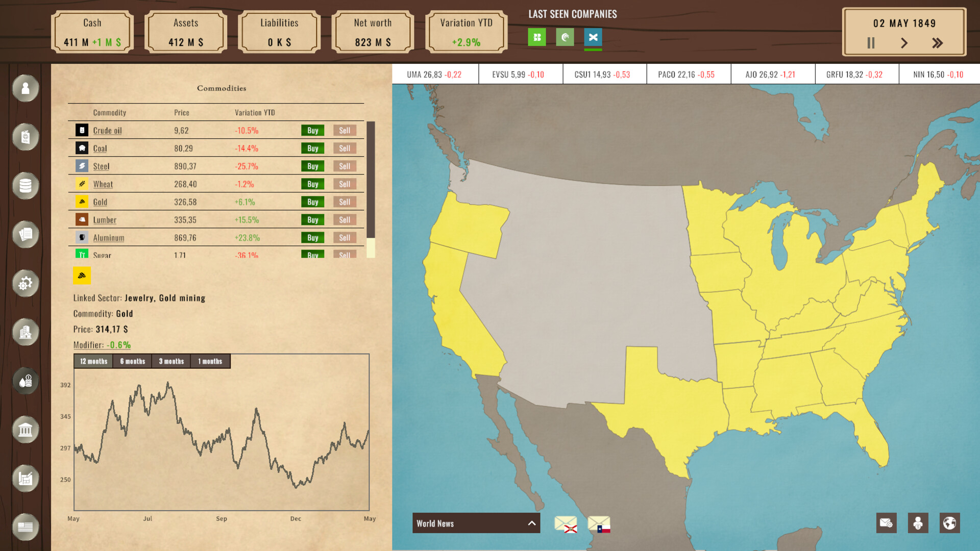Click Buy next to Gold
This screenshot has height=551, width=980.
point(313,202)
